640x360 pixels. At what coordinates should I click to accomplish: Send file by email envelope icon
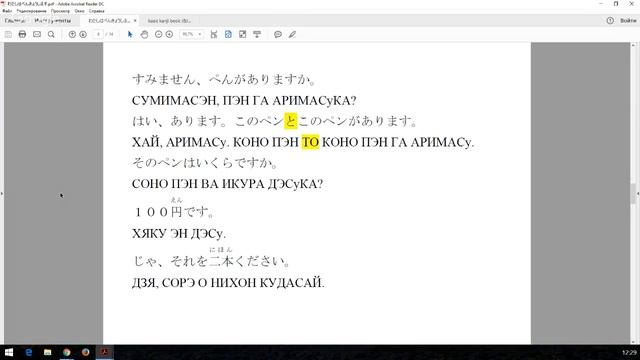point(37,34)
